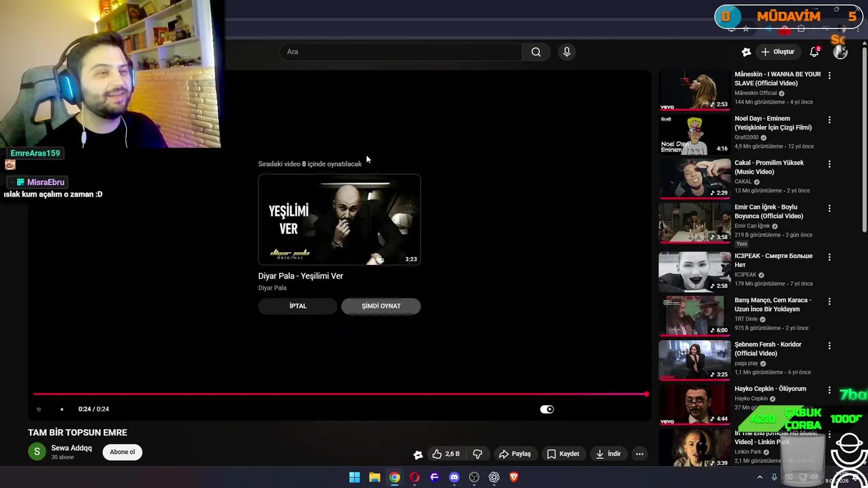
Task: Open the Windows Start menu
Action: pos(355,477)
